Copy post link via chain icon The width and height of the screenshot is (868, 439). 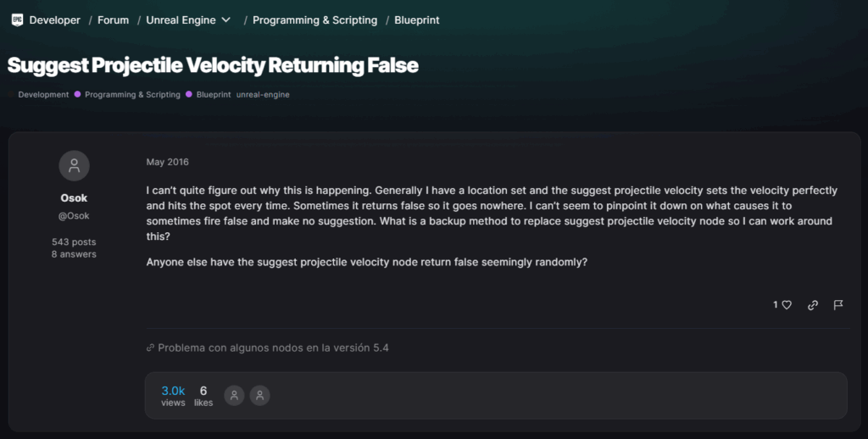click(813, 305)
